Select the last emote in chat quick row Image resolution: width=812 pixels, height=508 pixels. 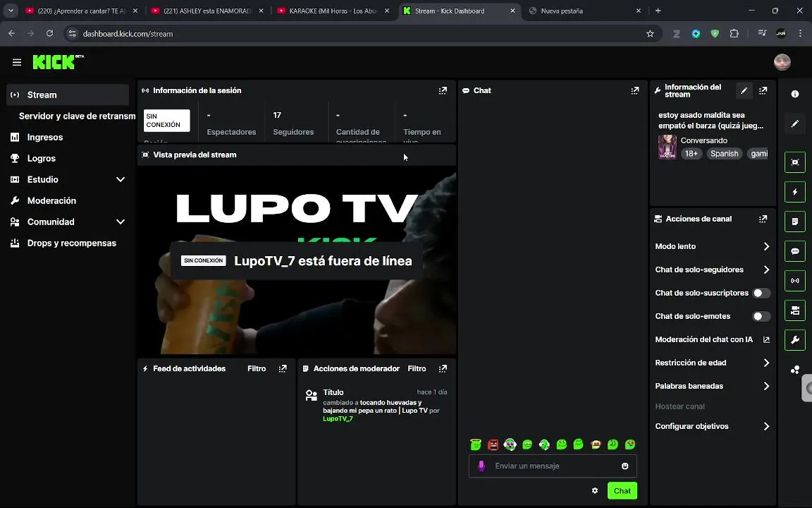(629, 445)
